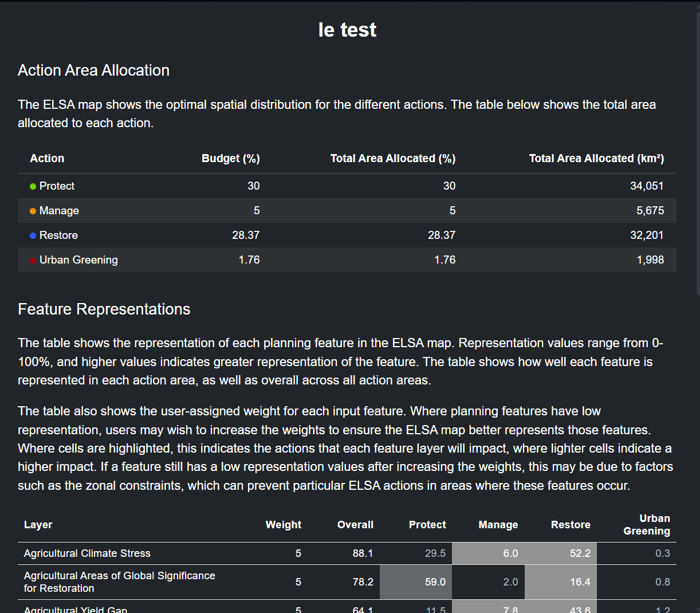This screenshot has height=613, width=700.
Task: Click the Budget (%) column header
Action: click(x=230, y=159)
